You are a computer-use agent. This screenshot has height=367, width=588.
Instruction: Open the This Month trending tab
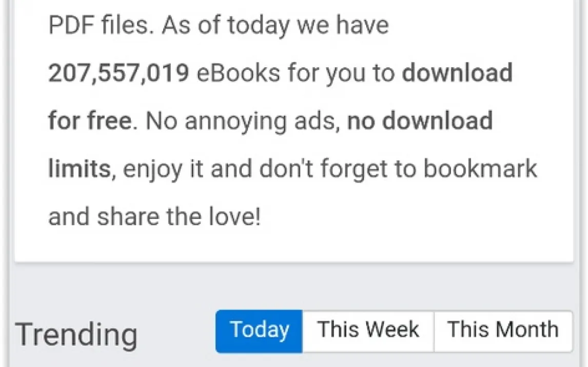point(503,331)
